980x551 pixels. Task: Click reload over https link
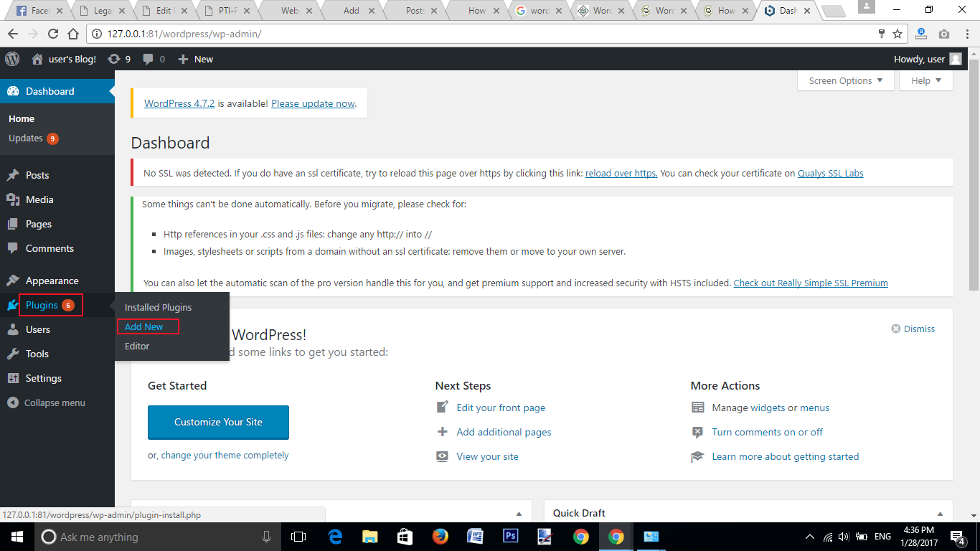[621, 173]
